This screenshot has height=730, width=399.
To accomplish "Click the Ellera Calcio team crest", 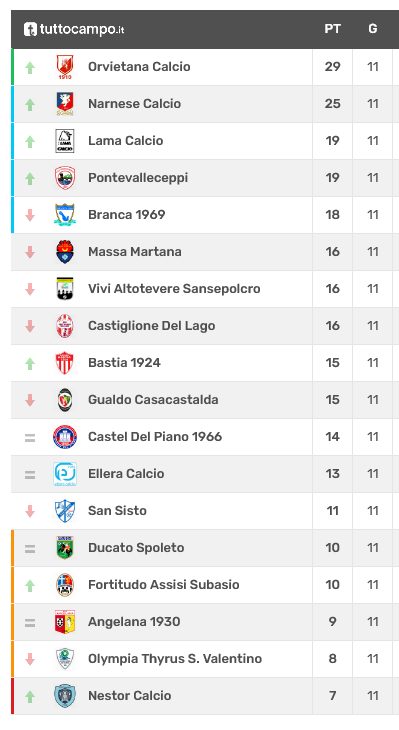I will tap(65, 474).
